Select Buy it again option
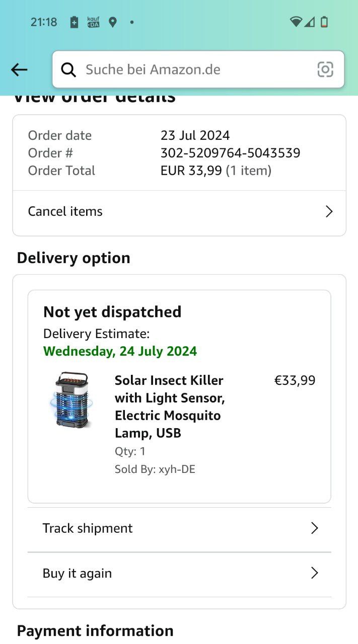The image size is (358, 644). tap(77, 573)
